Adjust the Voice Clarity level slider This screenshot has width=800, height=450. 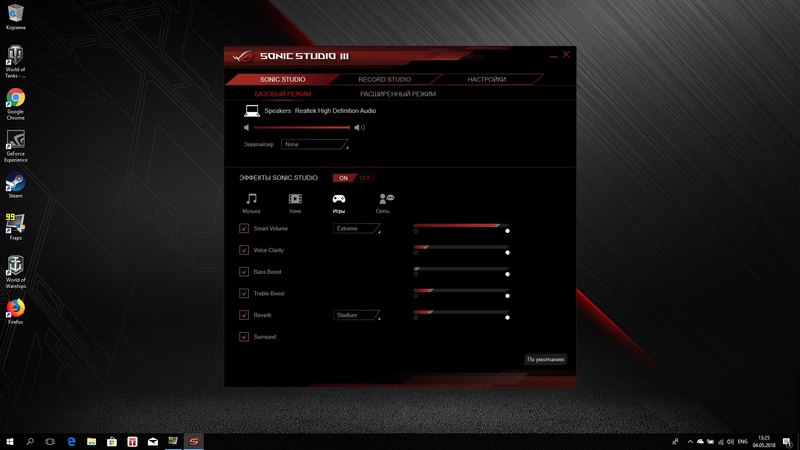[461, 247]
